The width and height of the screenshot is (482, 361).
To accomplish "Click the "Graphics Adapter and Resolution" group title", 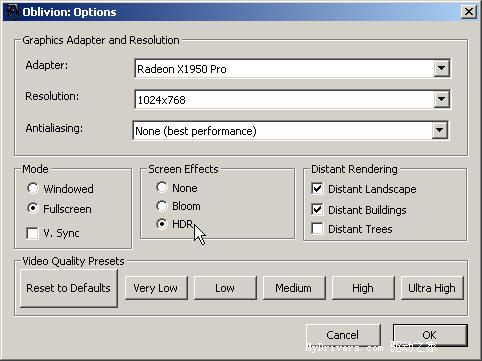I will (x=101, y=40).
